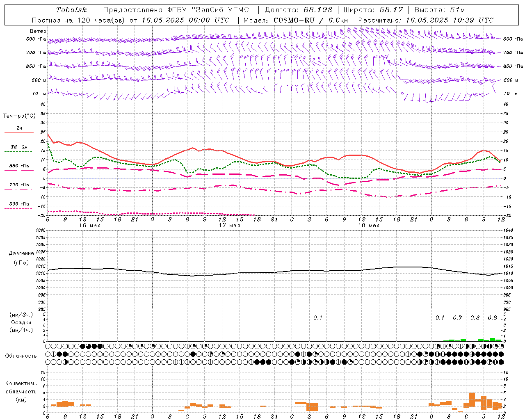Click the "Осадки" precipitation label
The height and width of the screenshot is (420, 525).
tap(21, 322)
